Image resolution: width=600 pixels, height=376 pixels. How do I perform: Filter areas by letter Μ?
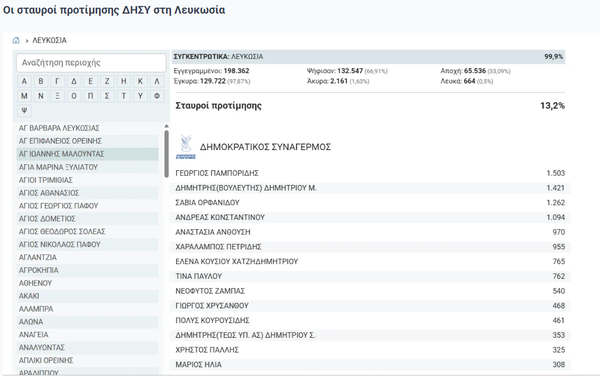pos(24,96)
